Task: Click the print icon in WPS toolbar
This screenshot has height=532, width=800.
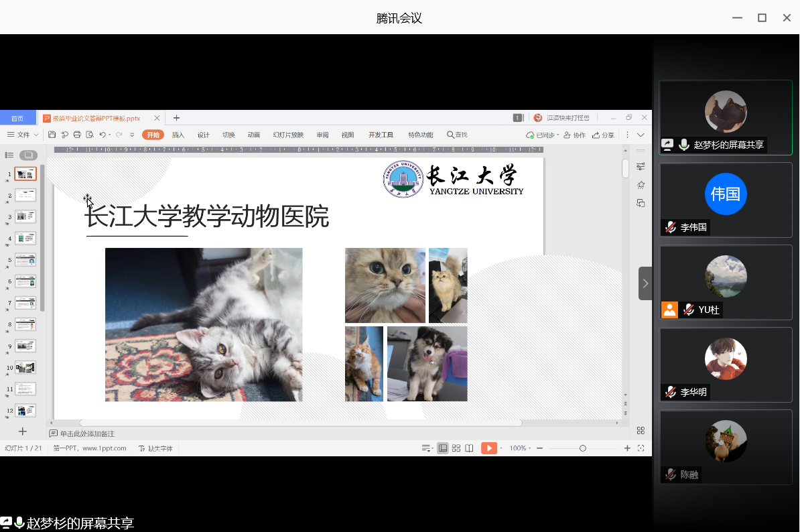Action: point(77,135)
